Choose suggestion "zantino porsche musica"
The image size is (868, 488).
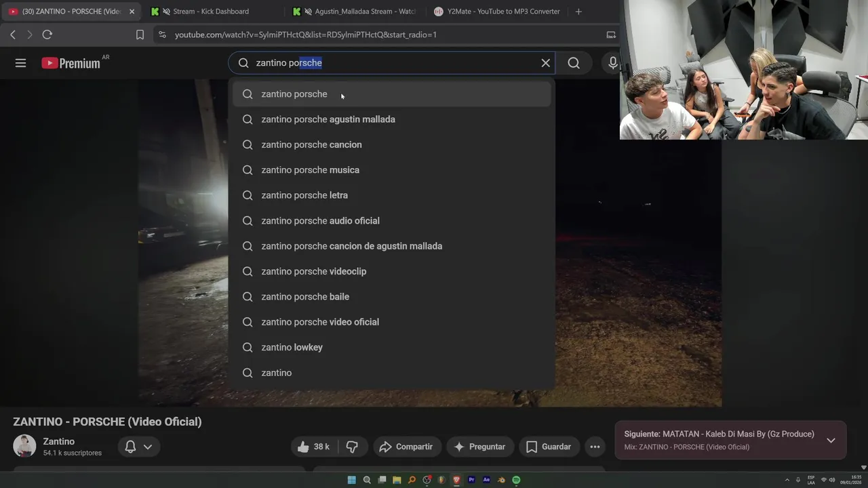pyautogui.click(x=392, y=170)
